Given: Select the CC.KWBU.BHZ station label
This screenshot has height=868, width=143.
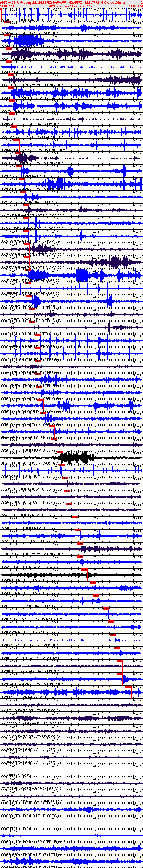Looking at the screenshot, I should tap(34, 112).
